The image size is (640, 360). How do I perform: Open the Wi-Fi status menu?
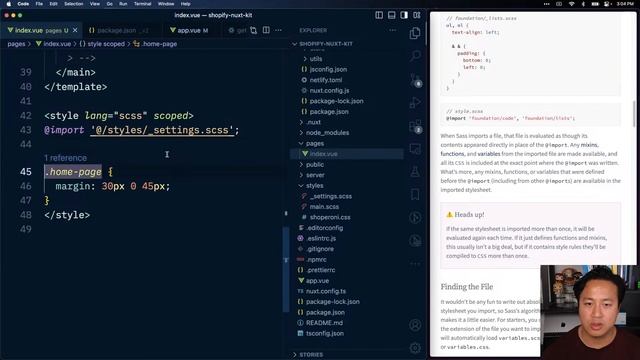571,4
